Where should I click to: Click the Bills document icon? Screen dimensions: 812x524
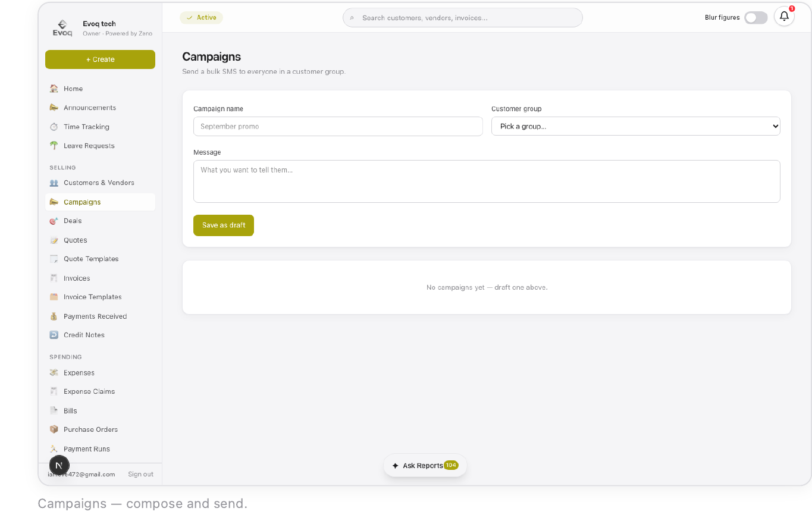pyautogui.click(x=54, y=411)
